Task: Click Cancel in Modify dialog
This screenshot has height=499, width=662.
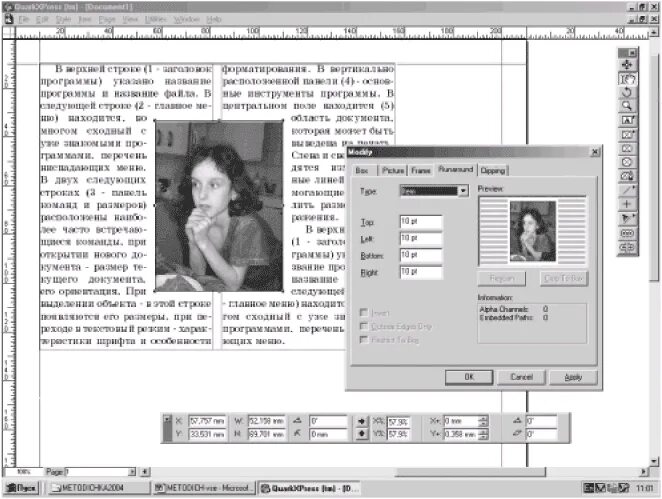Action: (x=521, y=377)
